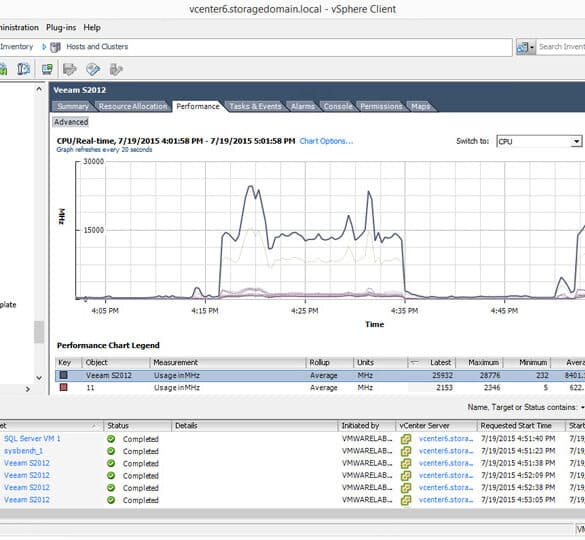Sort tasks by Details column header
This screenshot has height=540, width=585.
point(254,426)
